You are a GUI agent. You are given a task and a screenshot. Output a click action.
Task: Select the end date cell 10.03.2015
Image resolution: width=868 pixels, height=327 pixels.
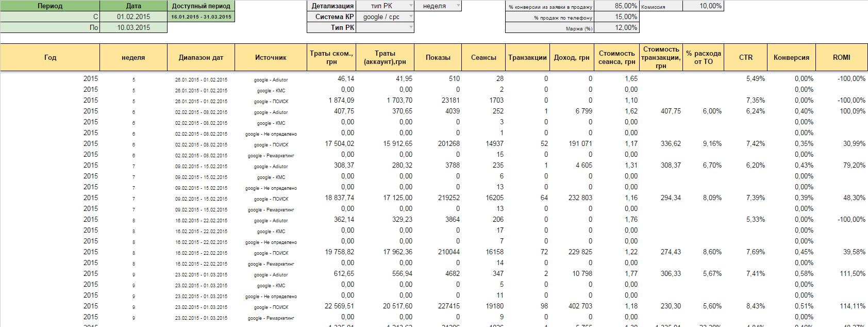(x=133, y=27)
